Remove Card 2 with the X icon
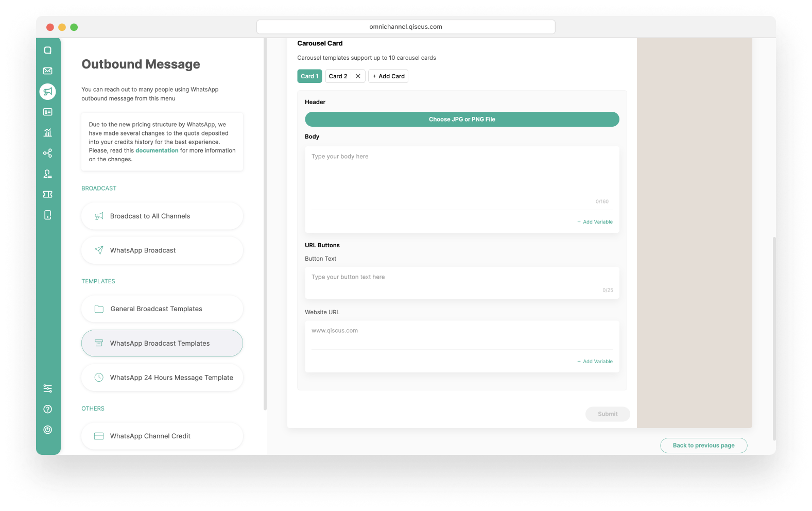This screenshot has width=812, height=511. tap(358, 76)
